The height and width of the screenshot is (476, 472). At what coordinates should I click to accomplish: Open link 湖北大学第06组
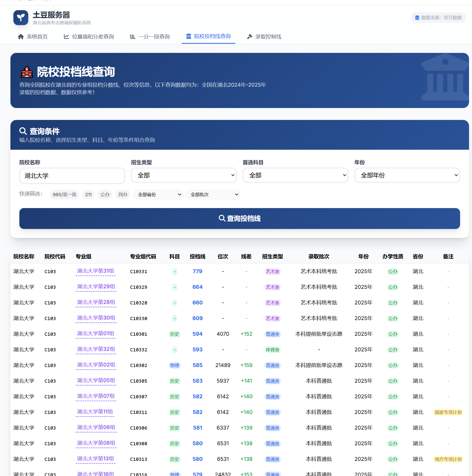click(96, 427)
